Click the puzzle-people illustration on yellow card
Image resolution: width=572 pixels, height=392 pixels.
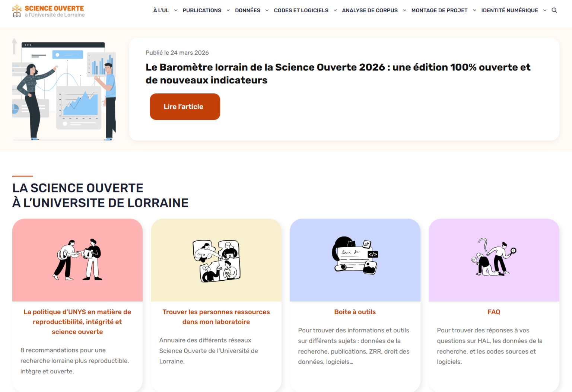[216, 261]
